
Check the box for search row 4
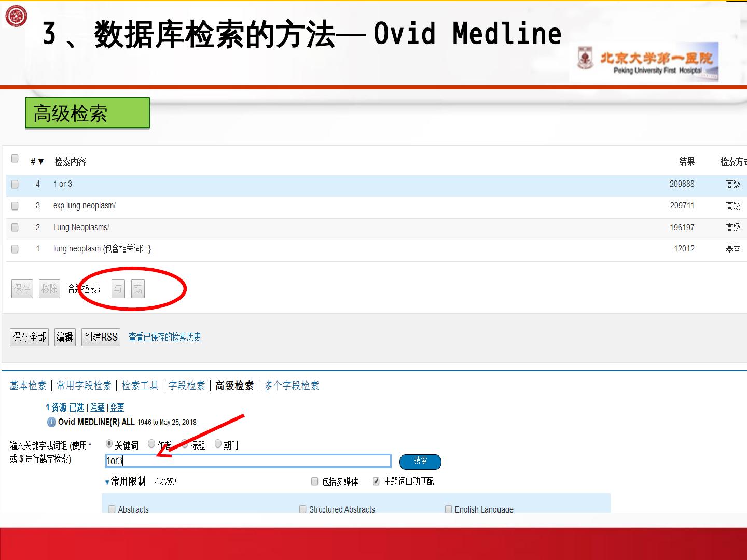[x=15, y=184]
